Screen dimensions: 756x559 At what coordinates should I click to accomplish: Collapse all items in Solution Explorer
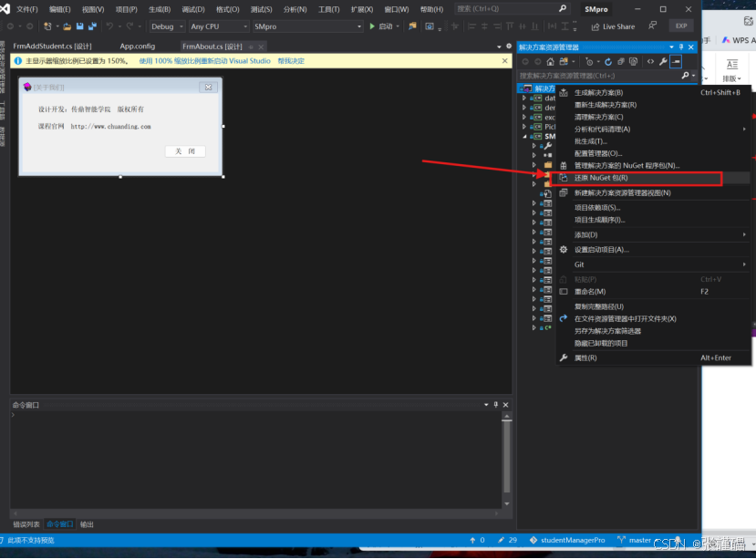pos(621,62)
